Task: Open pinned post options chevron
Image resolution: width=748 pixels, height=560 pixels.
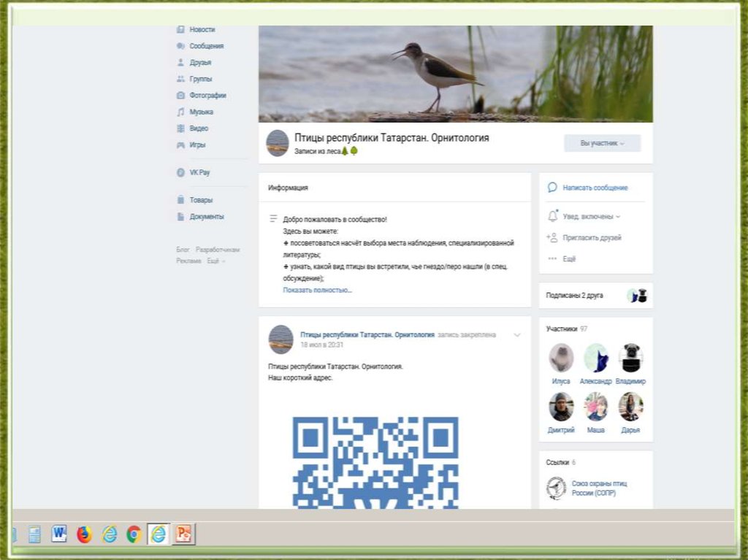Action: click(517, 335)
